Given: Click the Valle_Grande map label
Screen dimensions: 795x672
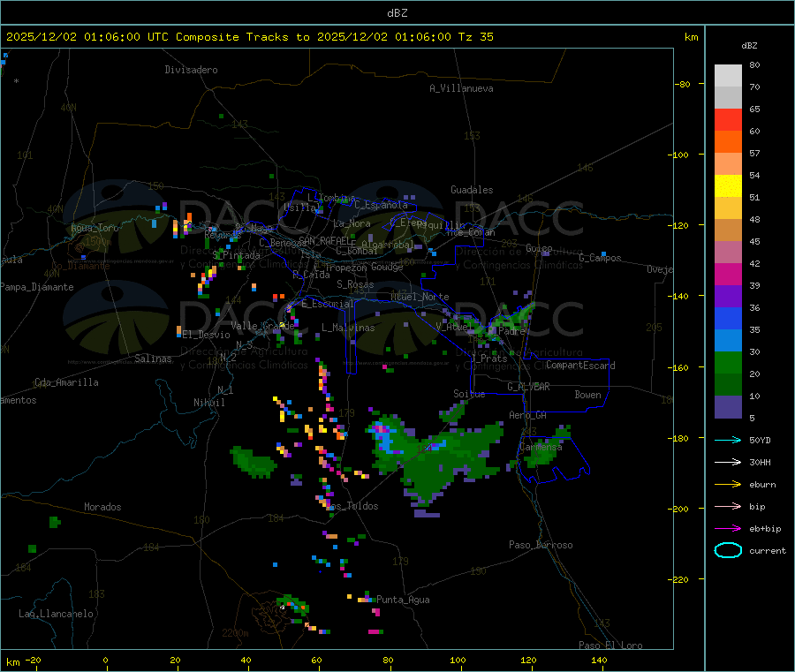Looking at the screenshot, I should [x=262, y=326].
